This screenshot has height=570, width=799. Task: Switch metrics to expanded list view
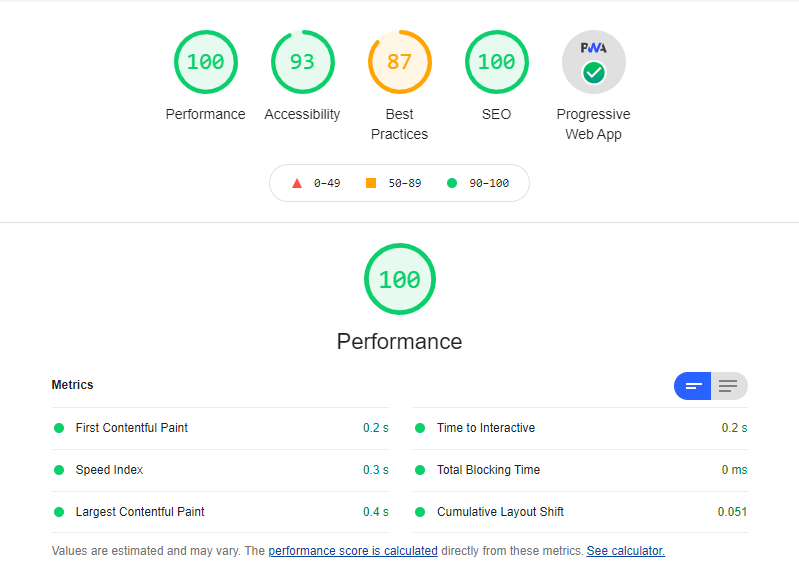[728, 386]
